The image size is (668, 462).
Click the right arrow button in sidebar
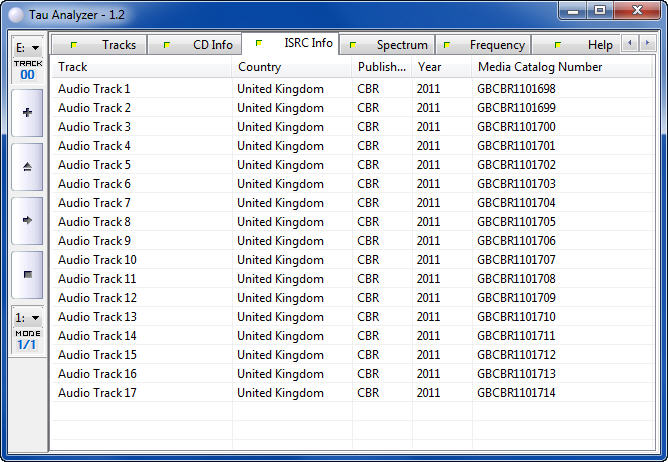click(x=27, y=220)
